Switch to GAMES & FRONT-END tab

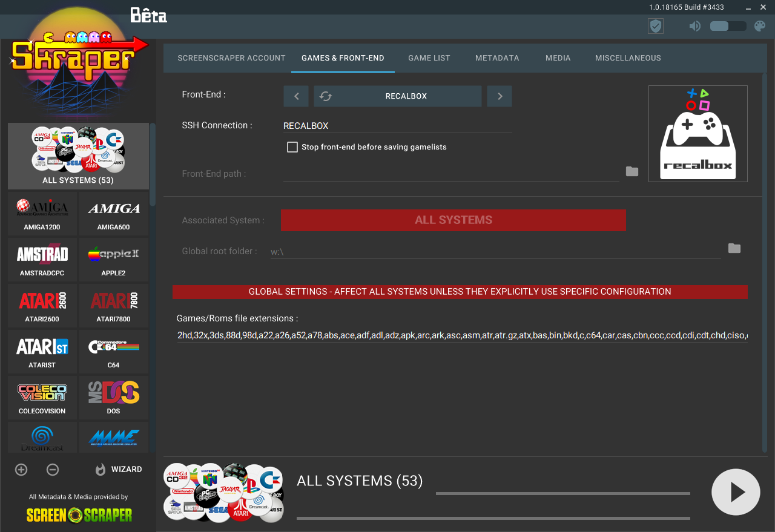point(343,58)
